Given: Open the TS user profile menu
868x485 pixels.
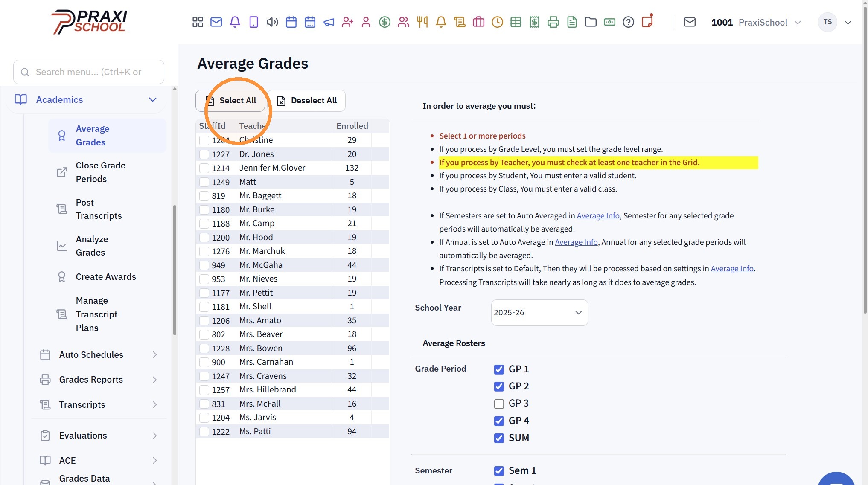Looking at the screenshot, I should pyautogui.click(x=835, y=22).
